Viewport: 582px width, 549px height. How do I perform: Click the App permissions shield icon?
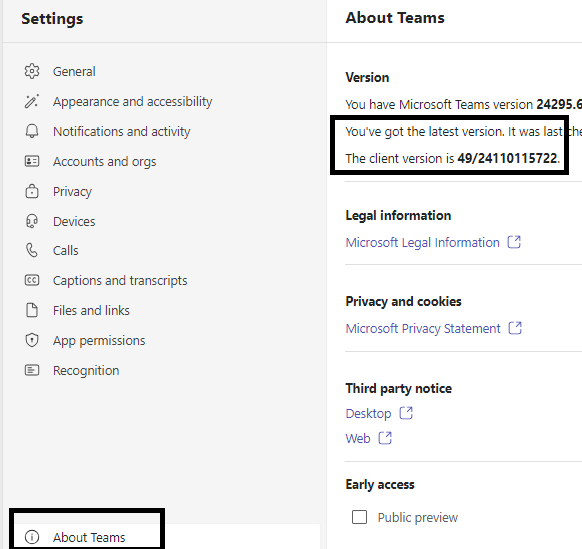pos(32,340)
